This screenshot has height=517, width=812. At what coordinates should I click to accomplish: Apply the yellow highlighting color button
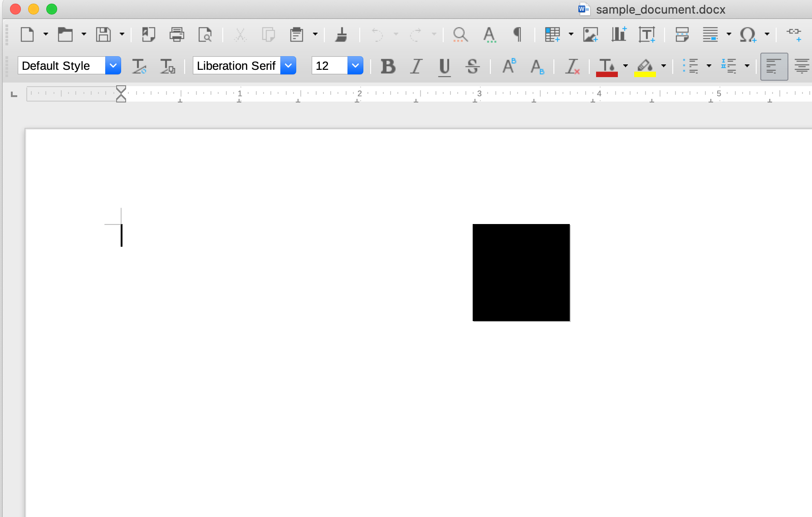[645, 67]
